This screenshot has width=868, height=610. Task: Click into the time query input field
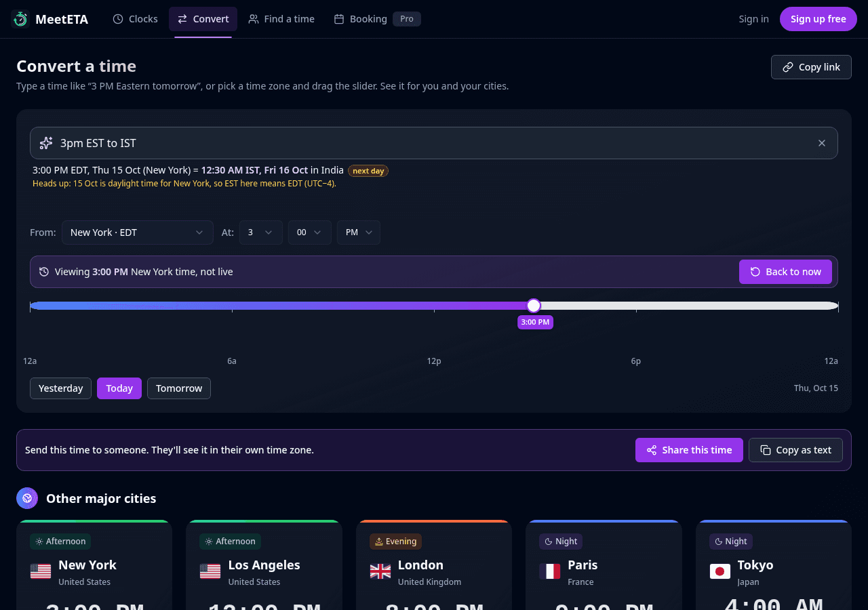[434, 143]
